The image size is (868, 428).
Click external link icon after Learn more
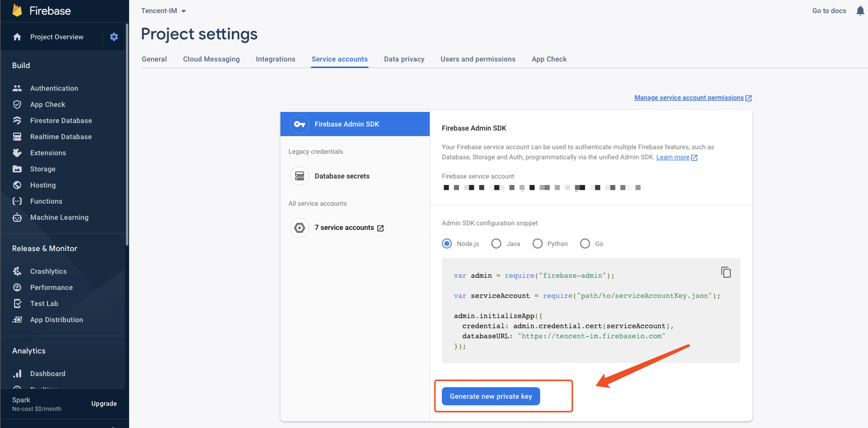[694, 158]
